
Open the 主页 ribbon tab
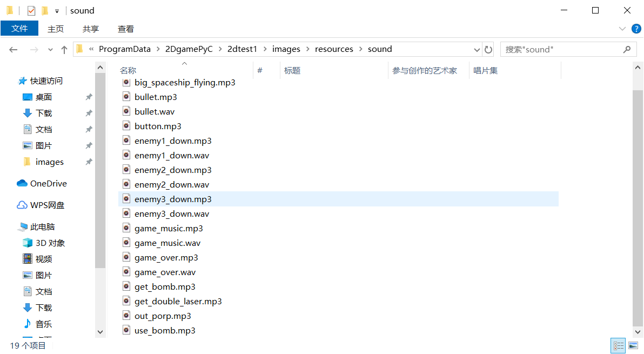click(x=56, y=29)
